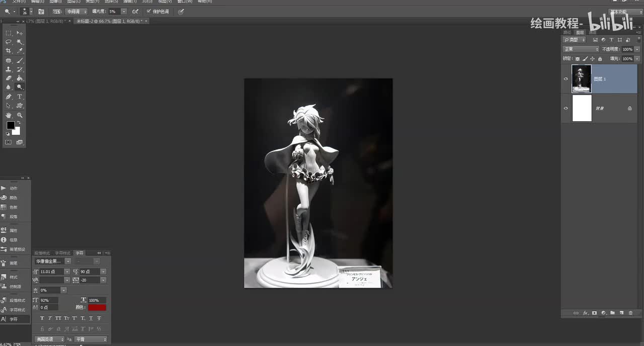
Task: Open the layer filter 类型 dropdown
Action: click(x=575, y=39)
